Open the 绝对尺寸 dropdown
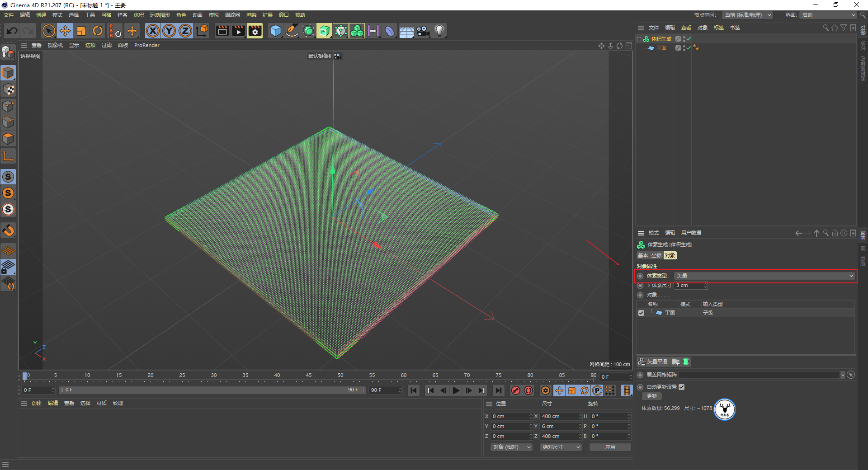868x470 pixels. [x=561, y=447]
